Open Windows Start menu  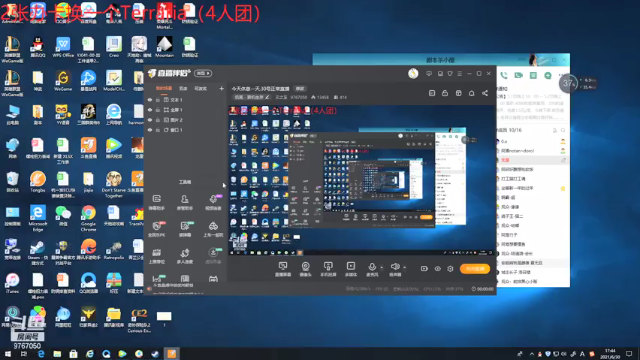(7, 354)
